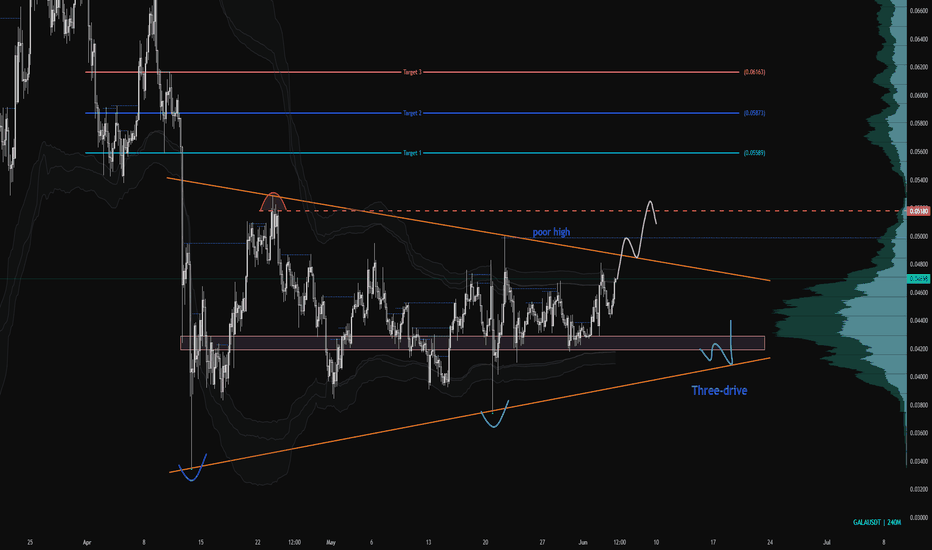Click date 17 on the time axis
The height and width of the screenshot is (550, 932).
click(713, 542)
